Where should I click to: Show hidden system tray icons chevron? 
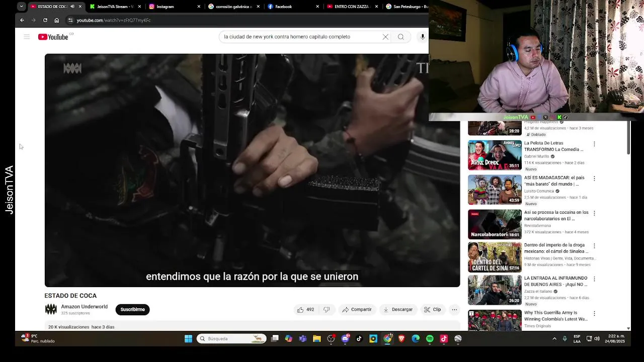coord(554,339)
